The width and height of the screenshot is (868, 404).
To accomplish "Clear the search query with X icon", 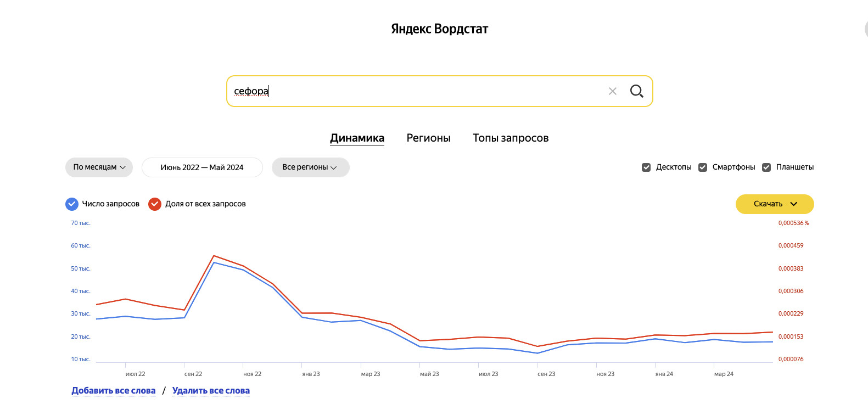I will (613, 91).
